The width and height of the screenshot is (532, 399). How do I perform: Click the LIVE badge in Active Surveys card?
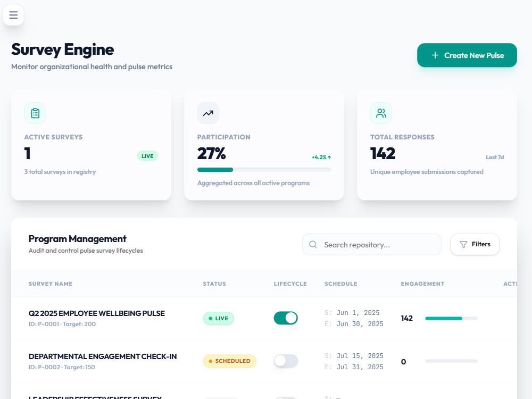(x=147, y=156)
